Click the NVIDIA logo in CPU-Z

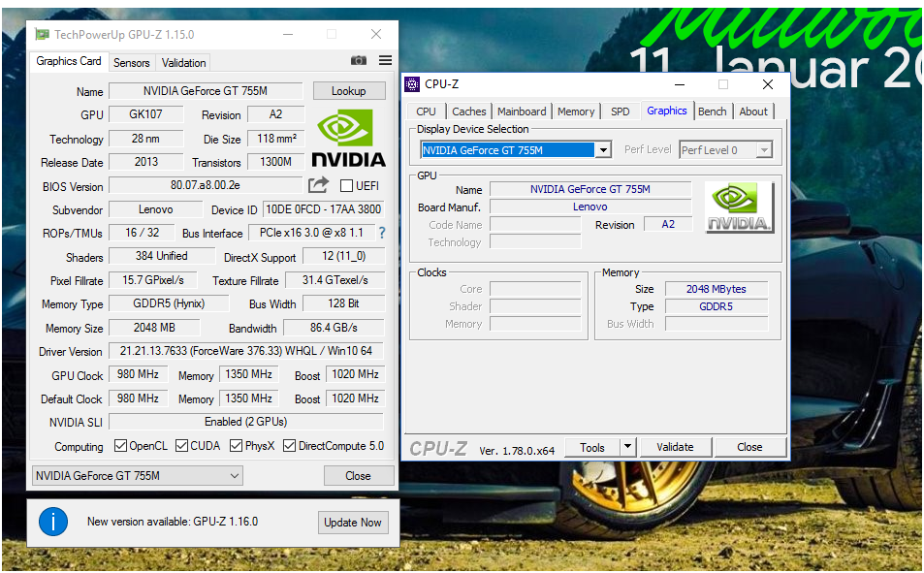739,207
